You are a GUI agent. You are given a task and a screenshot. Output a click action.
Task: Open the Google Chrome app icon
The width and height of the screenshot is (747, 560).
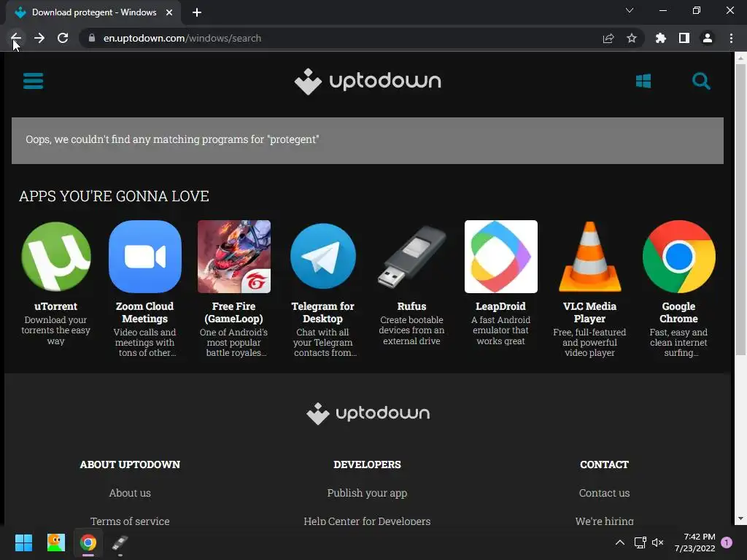(679, 256)
